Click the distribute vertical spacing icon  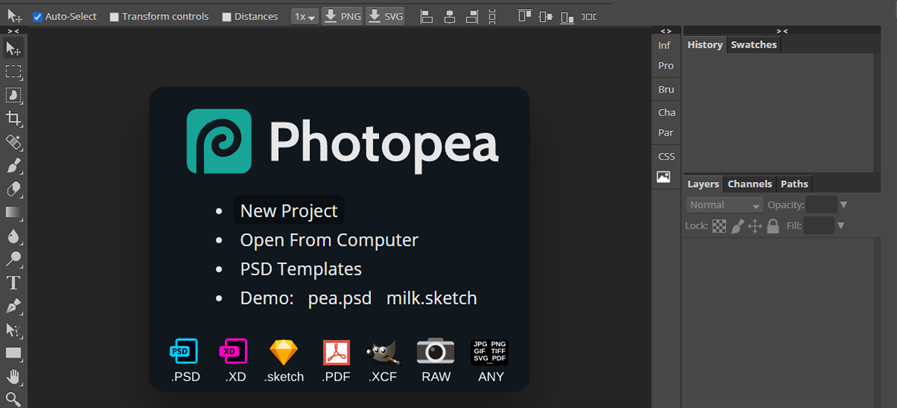(x=493, y=17)
